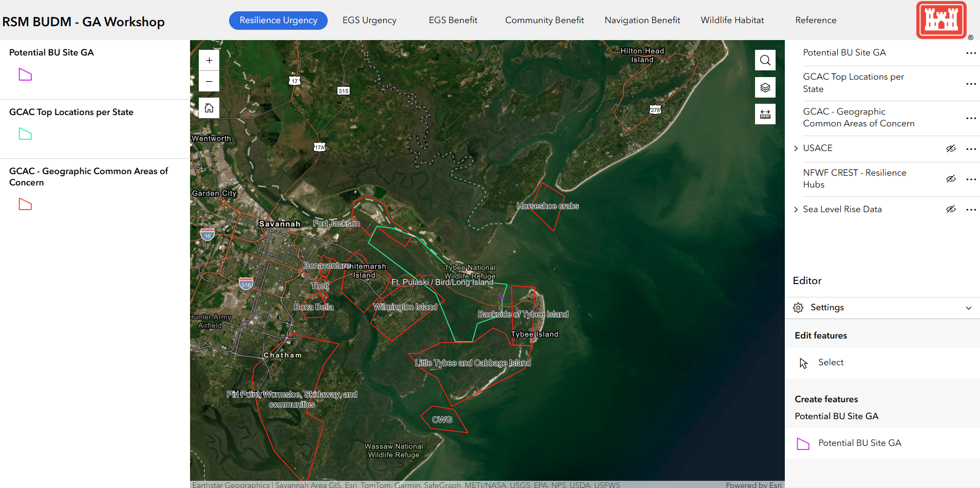Toggle visibility of NFWF CREST Resilience Hubs
This screenshot has height=488, width=980.
[951, 179]
